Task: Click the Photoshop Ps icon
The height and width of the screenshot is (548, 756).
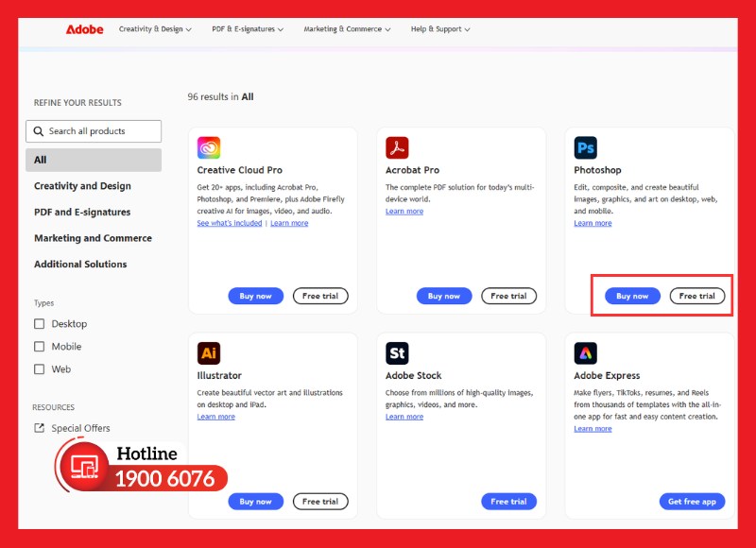Action: pyautogui.click(x=586, y=148)
